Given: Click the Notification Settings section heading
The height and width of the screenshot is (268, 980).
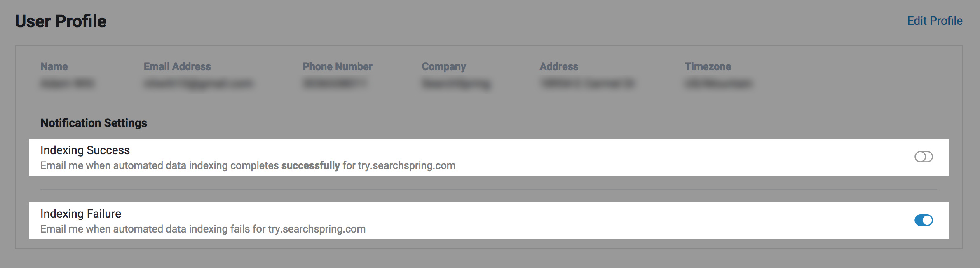Looking at the screenshot, I should (94, 123).
